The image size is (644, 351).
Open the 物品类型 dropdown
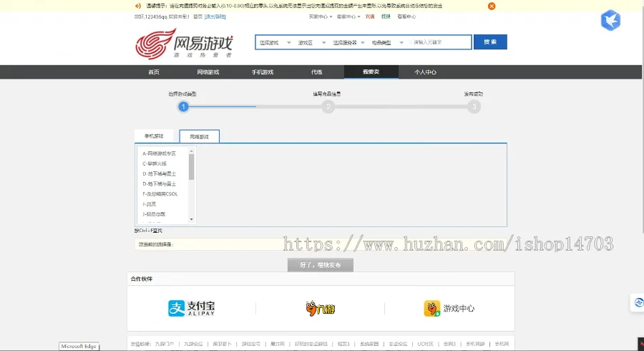(387, 42)
